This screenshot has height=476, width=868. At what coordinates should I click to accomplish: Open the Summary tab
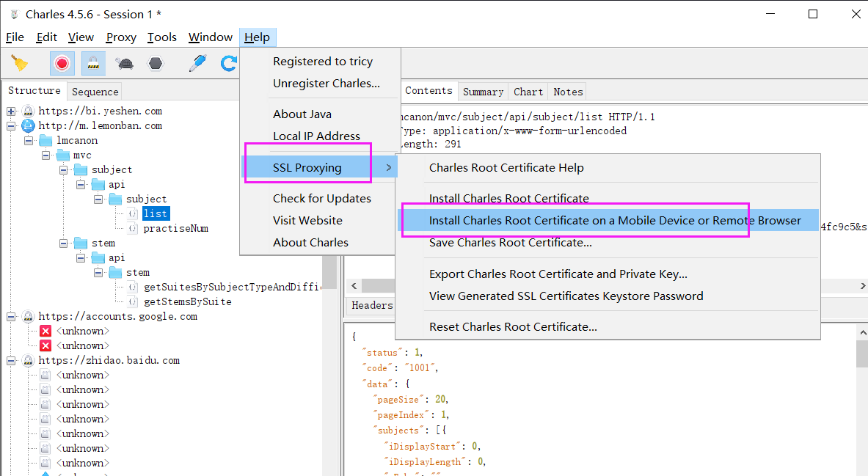pos(483,92)
